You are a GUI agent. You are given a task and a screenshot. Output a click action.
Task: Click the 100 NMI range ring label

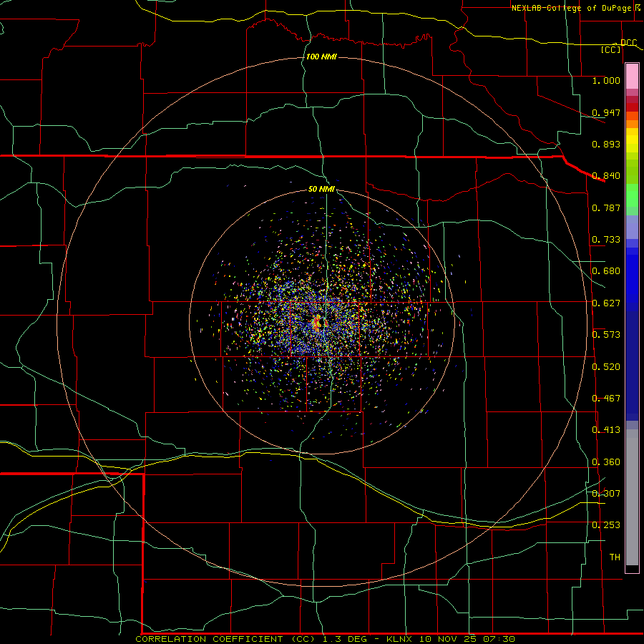(x=321, y=57)
